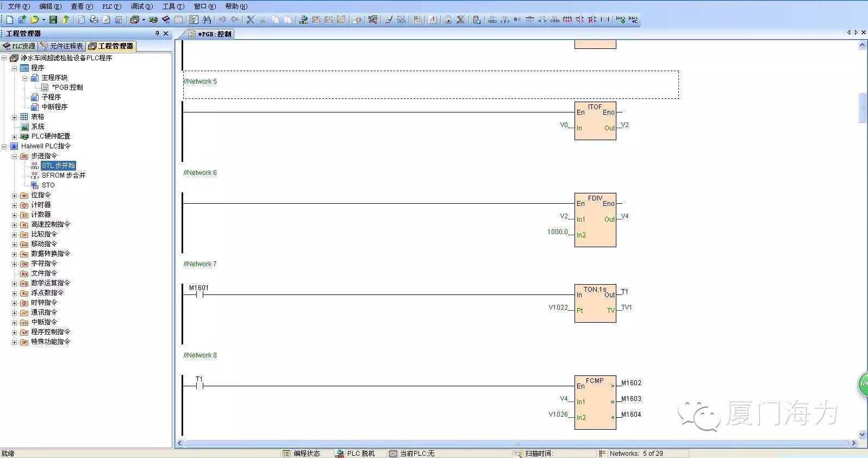868x458 pixels.
Task: Click the FCMP block in Network 8
Action: [x=595, y=403]
